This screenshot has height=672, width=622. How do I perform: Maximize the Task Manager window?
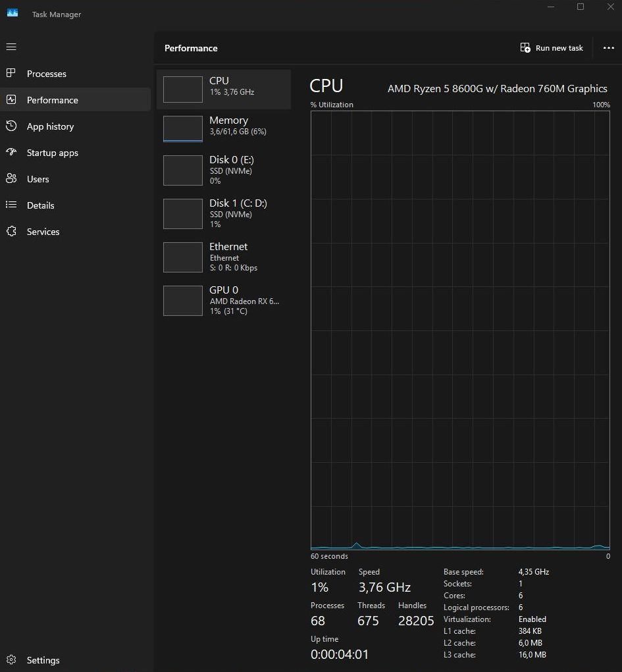(x=581, y=7)
